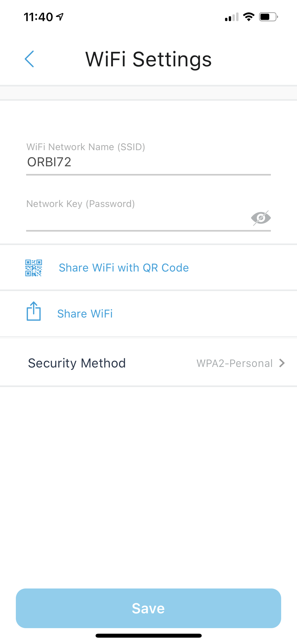Image resolution: width=297 pixels, height=644 pixels.
Task: Tap the WiFi Network Name (SSID) label
Action: 86,147
